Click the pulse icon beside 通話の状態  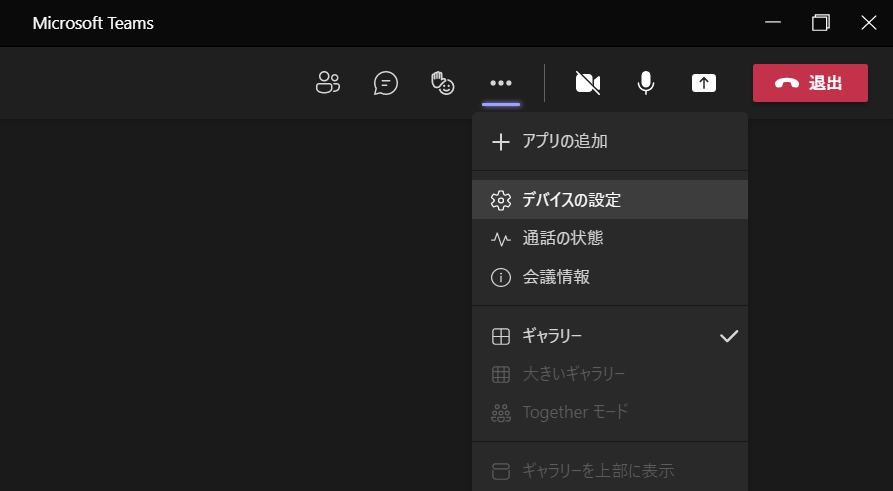tap(501, 239)
